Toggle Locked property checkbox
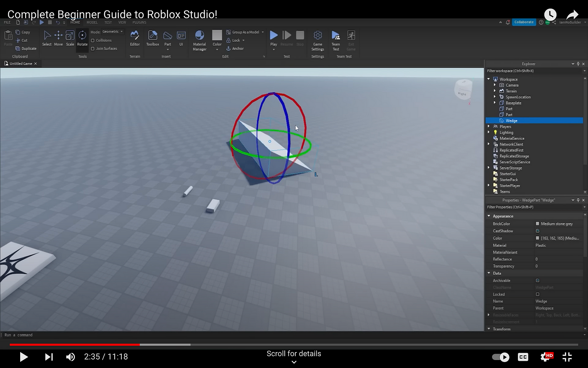 tap(538, 294)
